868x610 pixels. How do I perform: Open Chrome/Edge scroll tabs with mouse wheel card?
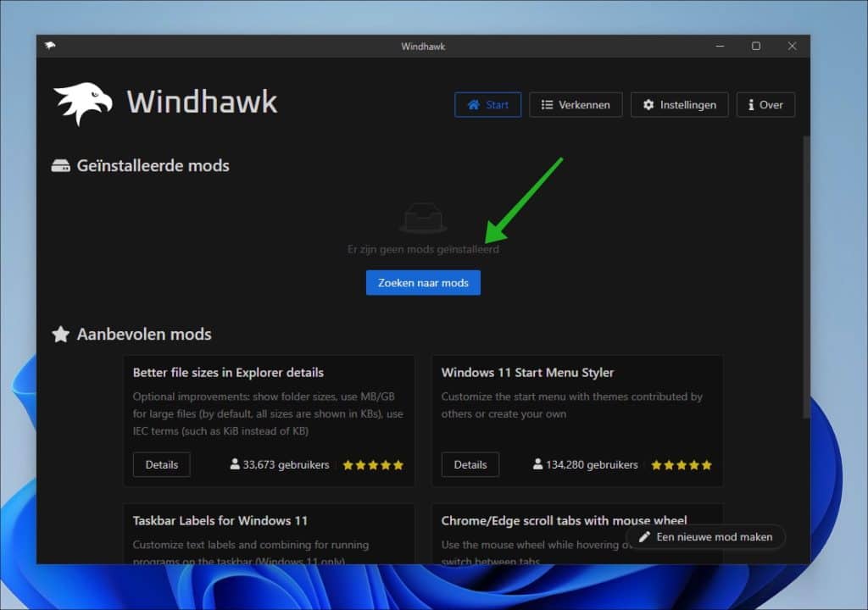click(577, 534)
